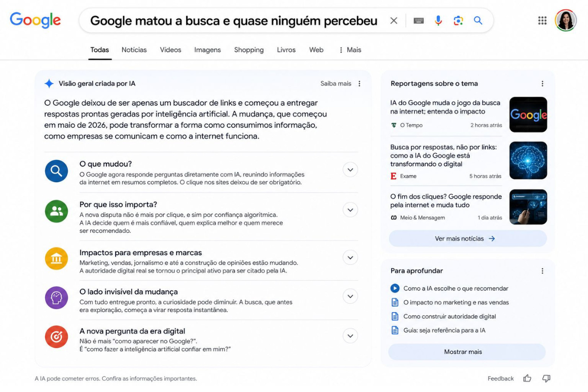588x392 pixels.
Task: Select the Todas tab
Action: (100, 50)
